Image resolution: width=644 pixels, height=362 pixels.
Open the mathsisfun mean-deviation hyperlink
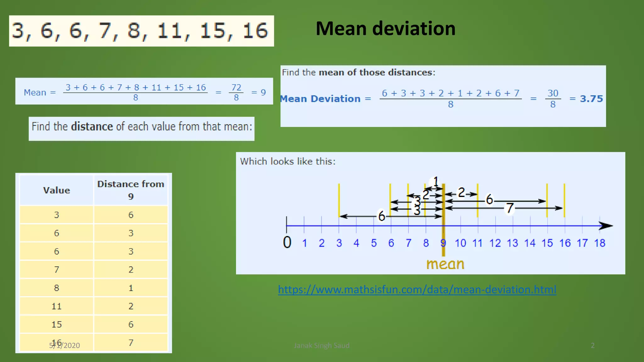[417, 289]
